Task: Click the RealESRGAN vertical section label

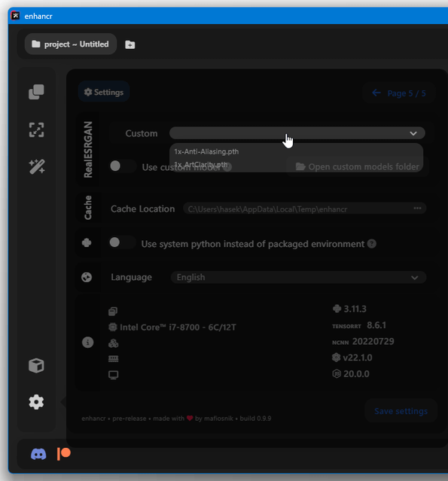Action: pyautogui.click(x=88, y=149)
